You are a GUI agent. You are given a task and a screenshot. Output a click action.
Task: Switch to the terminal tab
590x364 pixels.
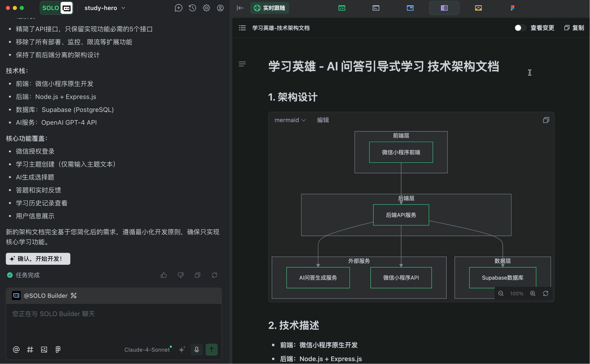(x=376, y=8)
